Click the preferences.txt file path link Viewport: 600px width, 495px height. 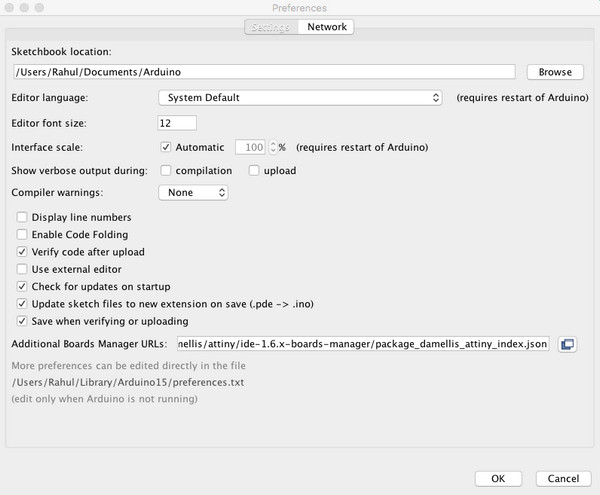(128, 382)
